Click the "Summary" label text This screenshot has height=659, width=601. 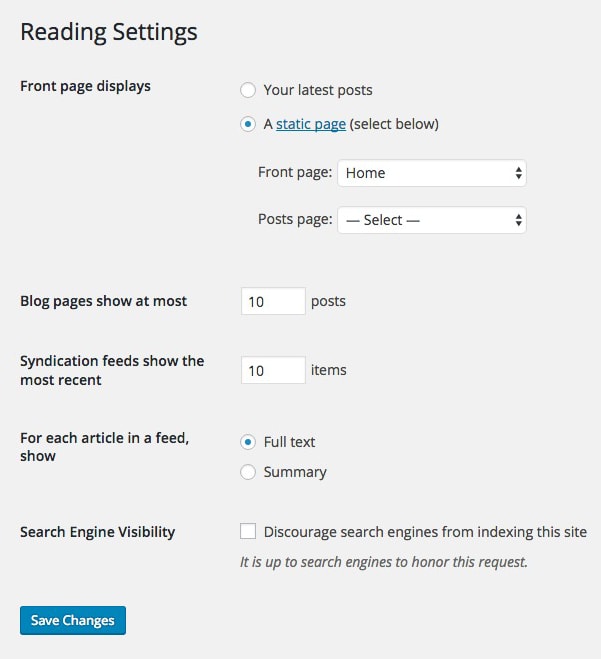295,472
